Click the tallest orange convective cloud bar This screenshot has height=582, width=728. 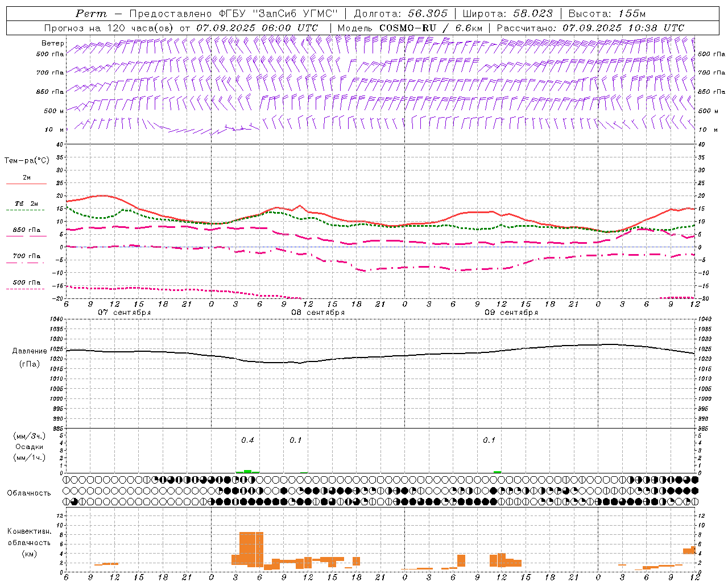pos(251,549)
